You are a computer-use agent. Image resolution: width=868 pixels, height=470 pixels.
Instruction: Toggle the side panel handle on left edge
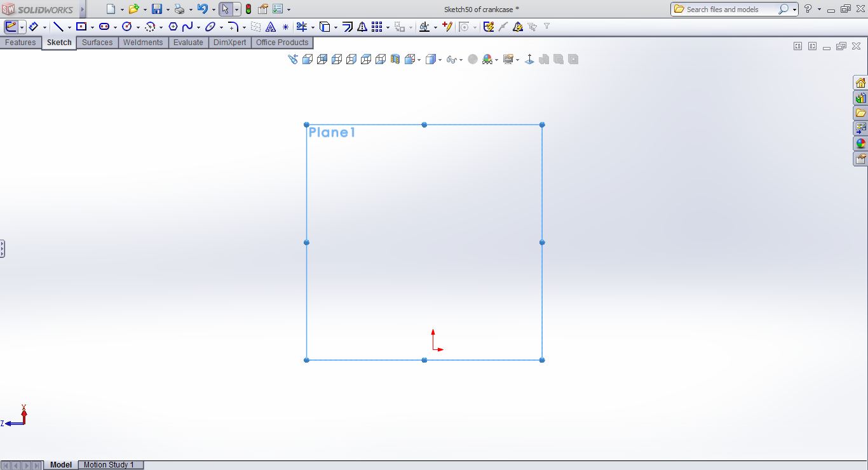pyautogui.click(x=3, y=248)
